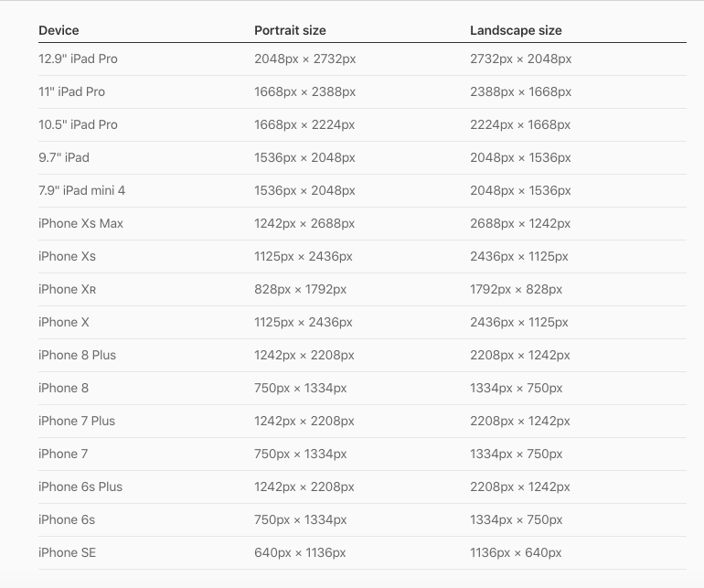Select the iPhone 6s landscape size value
The width and height of the screenshot is (704, 588).
(x=517, y=519)
